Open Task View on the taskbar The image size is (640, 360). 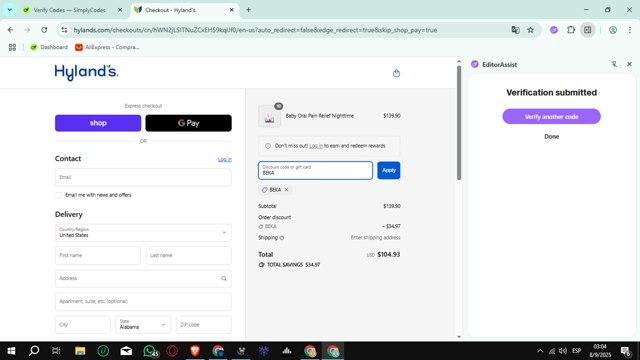(x=56, y=351)
